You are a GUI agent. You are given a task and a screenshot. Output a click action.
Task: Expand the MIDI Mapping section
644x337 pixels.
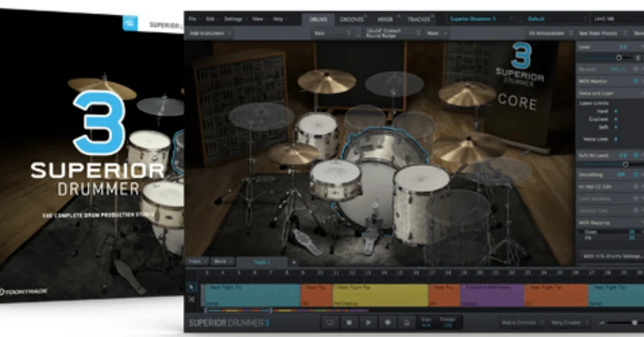coord(610,222)
